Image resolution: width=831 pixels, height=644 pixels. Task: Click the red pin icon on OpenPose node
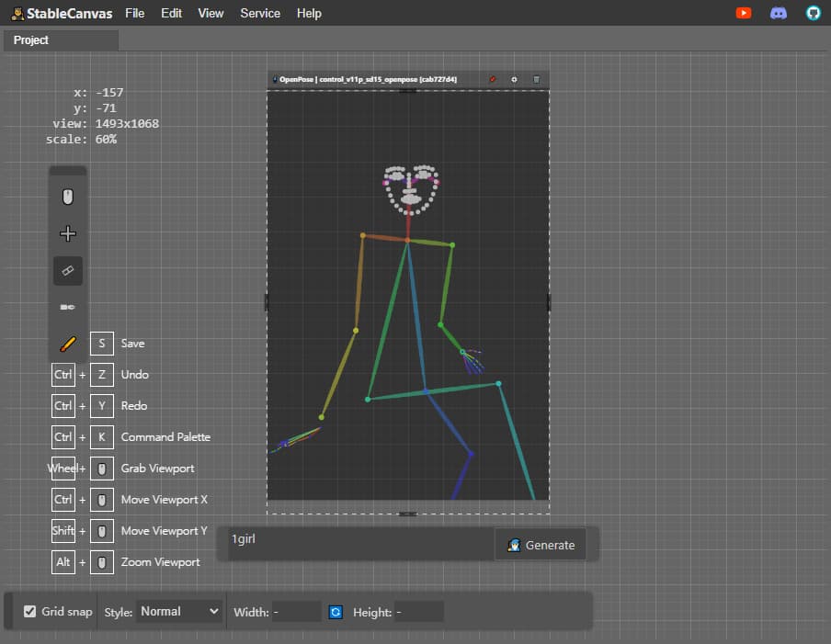click(x=493, y=79)
